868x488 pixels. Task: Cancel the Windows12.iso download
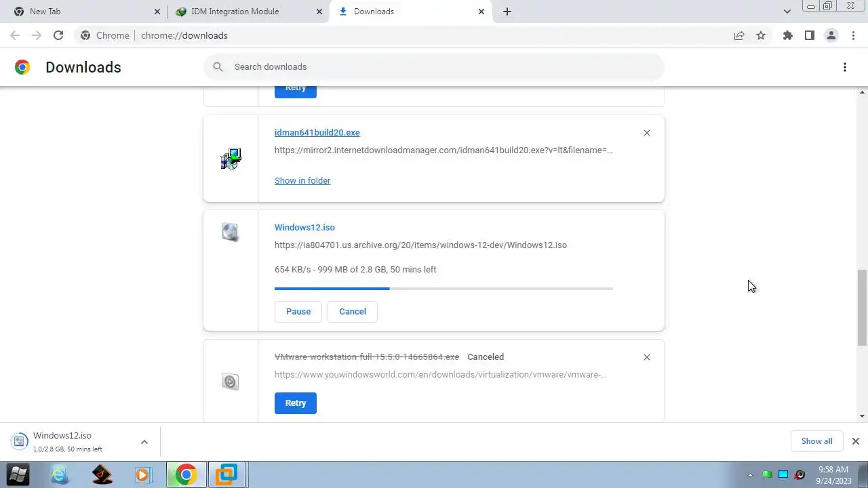(x=353, y=311)
